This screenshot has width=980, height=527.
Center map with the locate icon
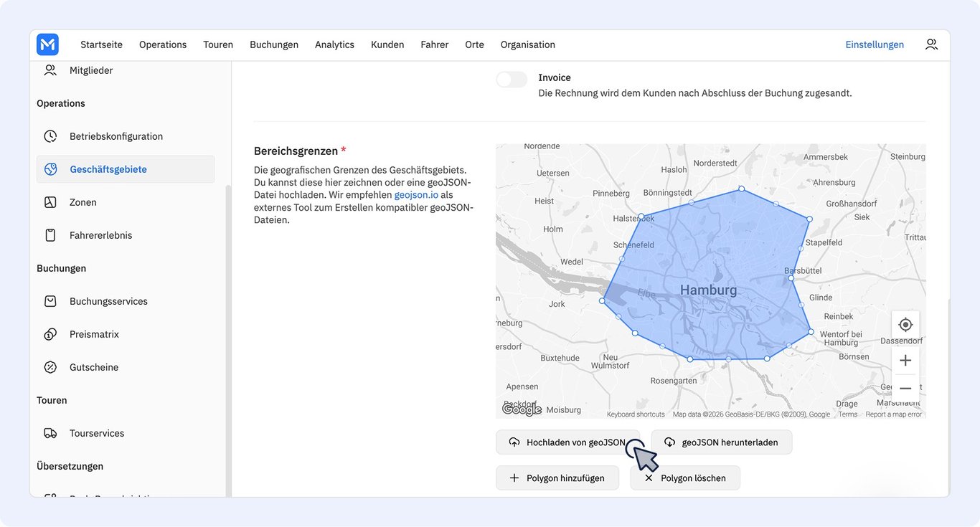pos(905,325)
